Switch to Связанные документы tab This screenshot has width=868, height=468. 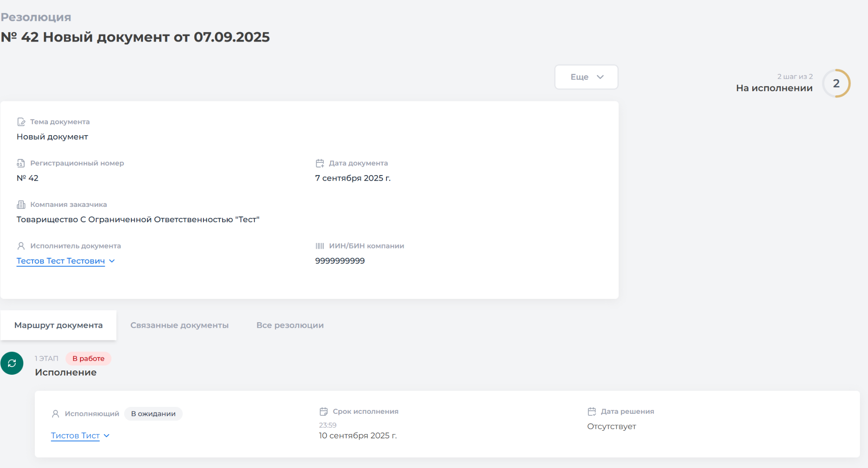pos(179,326)
